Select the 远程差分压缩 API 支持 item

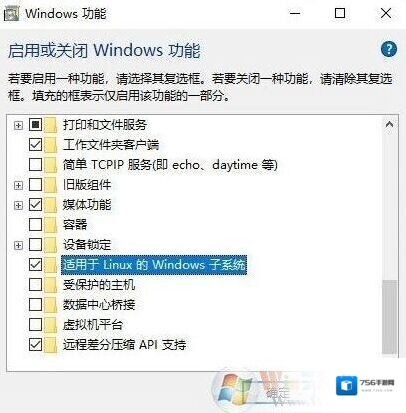pos(124,345)
